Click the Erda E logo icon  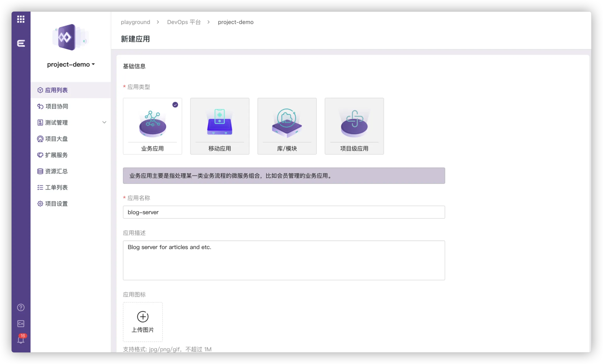click(x=21, y=43)
